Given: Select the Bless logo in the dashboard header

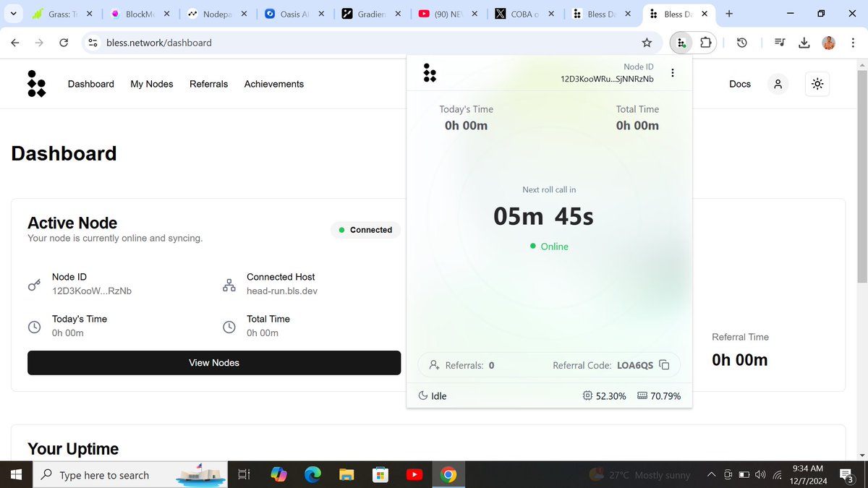Looking at the screenshot, I should [36, 84].
